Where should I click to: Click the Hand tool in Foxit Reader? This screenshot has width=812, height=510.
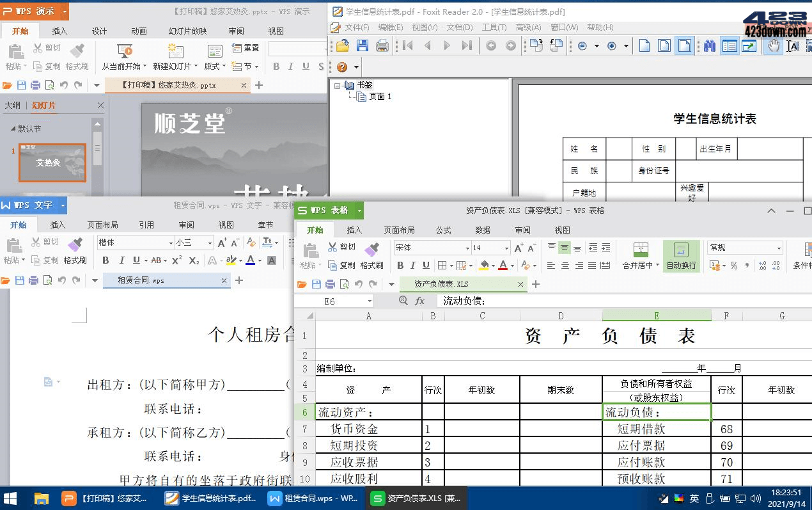point(773,46)
